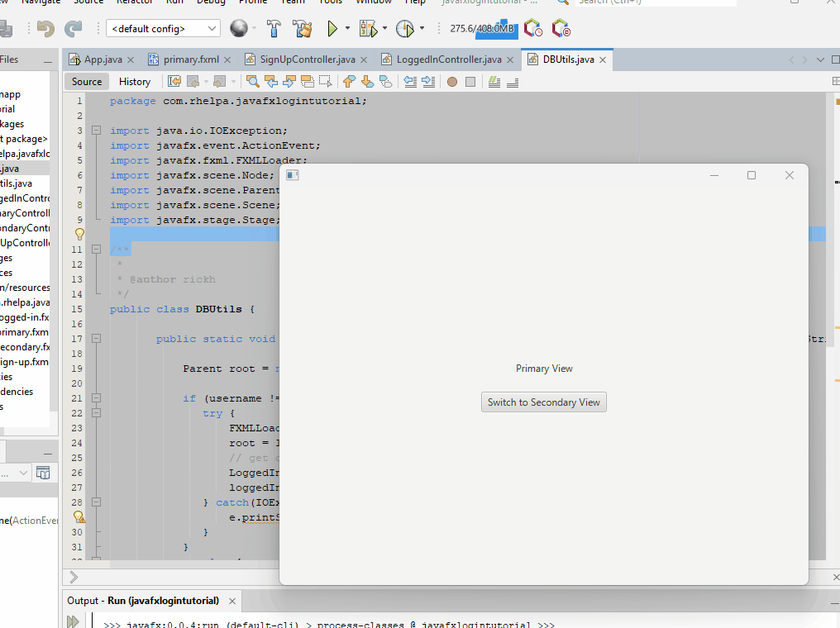
Task: Click Switch to Secondary View button
Action: pyautogui.click(x=544, y=402)
